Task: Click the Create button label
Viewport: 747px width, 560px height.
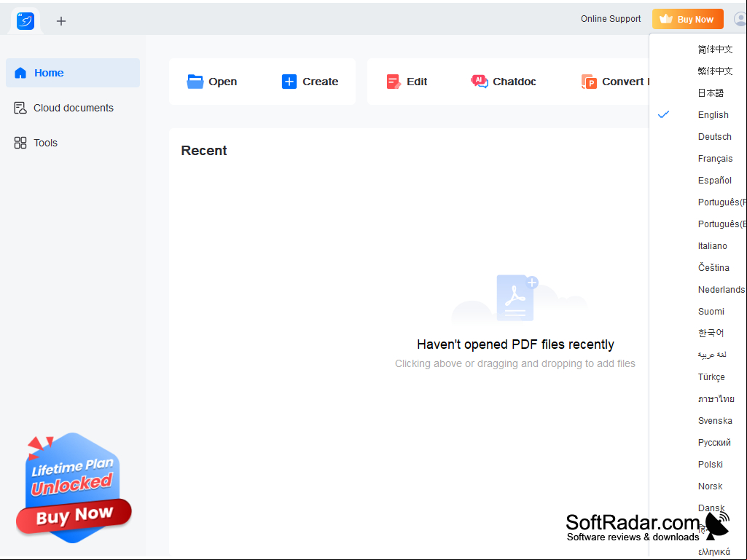Action: coord(320,82)
